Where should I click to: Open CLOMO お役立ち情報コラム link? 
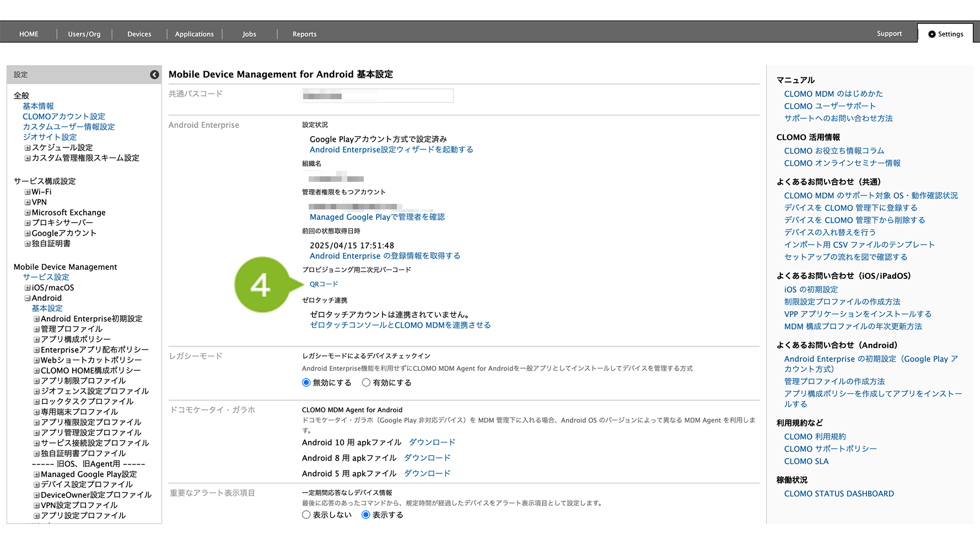click(x=834, y=151)
